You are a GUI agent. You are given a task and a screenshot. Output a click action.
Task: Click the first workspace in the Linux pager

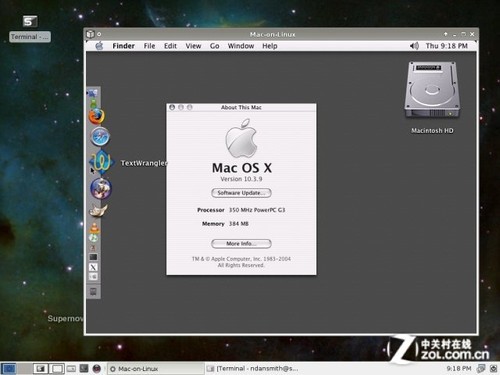point(8,368)
